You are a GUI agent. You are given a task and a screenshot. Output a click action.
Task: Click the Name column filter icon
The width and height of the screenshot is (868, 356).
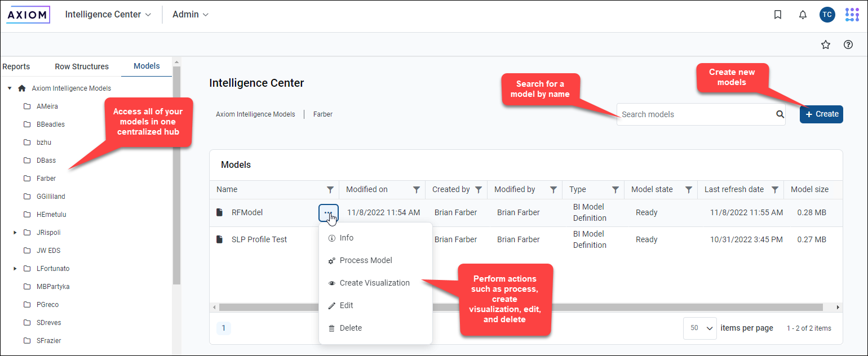click(x=330, y=190)
